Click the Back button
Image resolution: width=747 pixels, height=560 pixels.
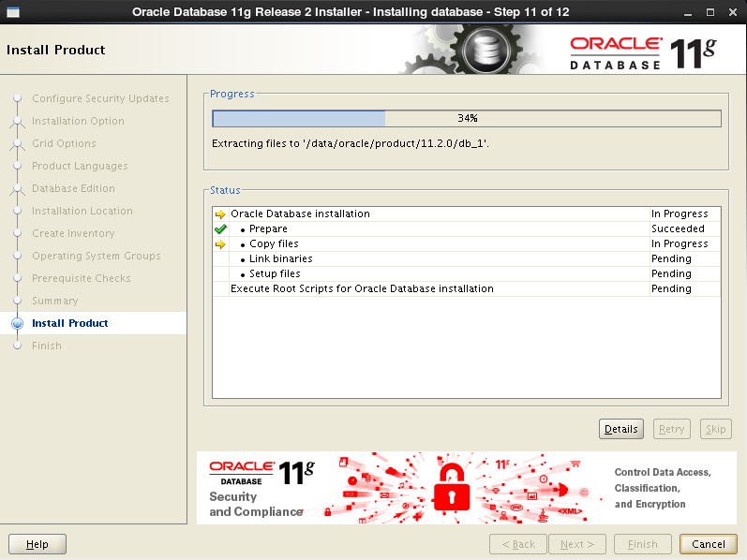pos(518,544)
